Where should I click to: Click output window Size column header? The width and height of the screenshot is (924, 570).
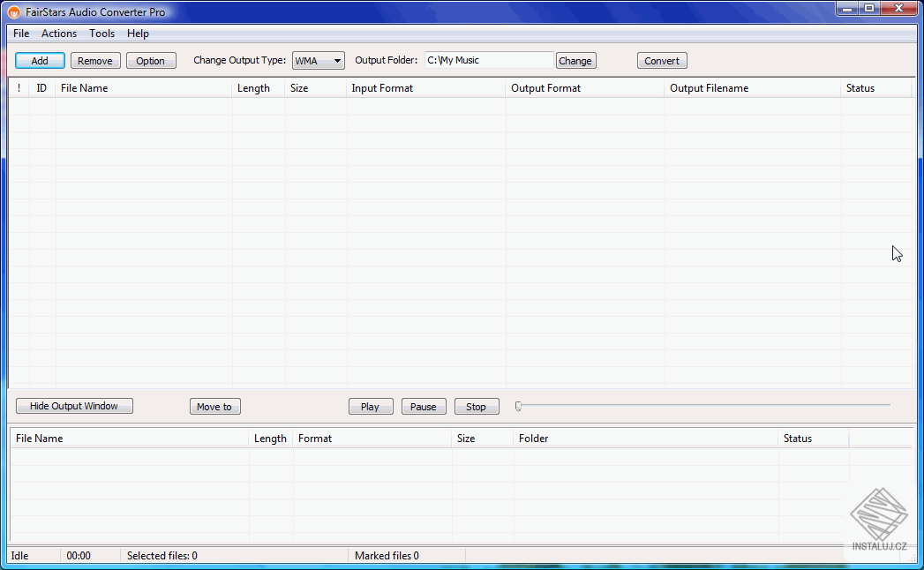(x=483, y=439)
